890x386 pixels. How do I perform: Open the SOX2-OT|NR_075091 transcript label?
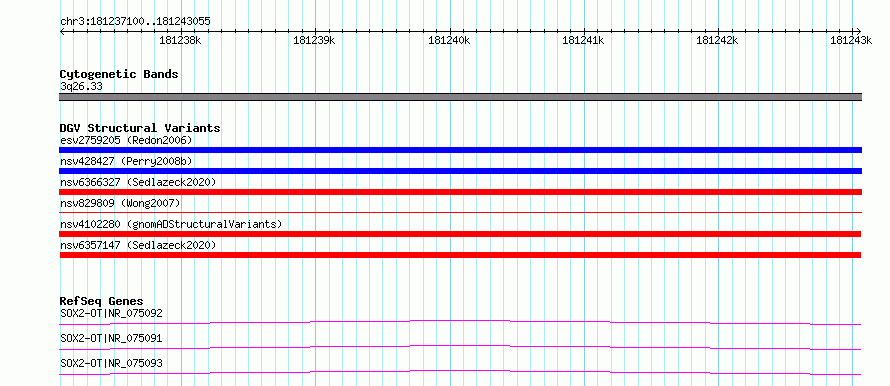[x=111, y=338]
